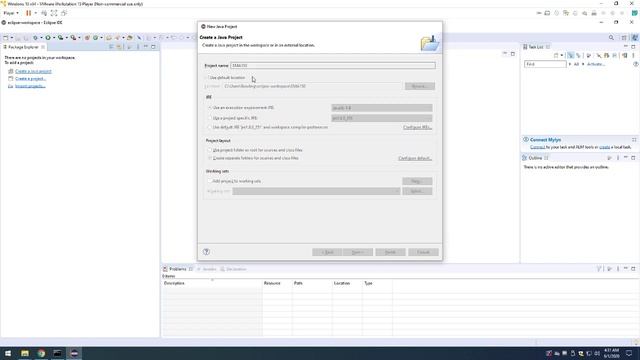
Task: Click the Project name input field
Action: [x=333, y=65]
